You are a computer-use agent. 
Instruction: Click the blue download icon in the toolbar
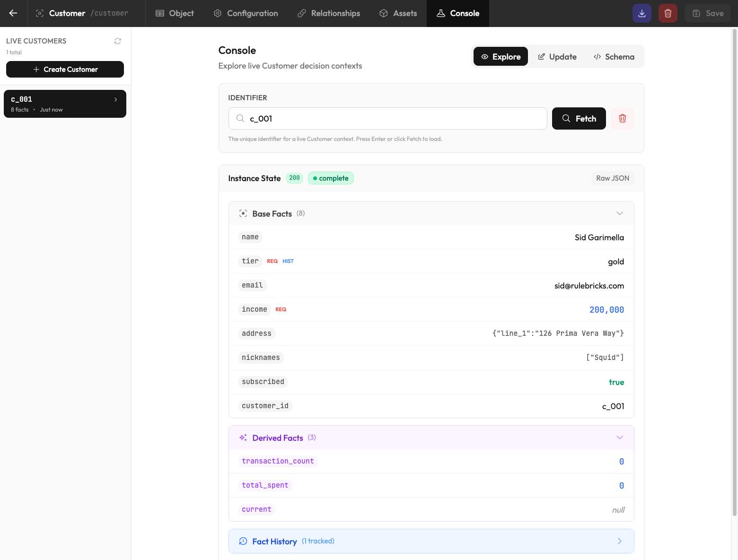[641, 13]
